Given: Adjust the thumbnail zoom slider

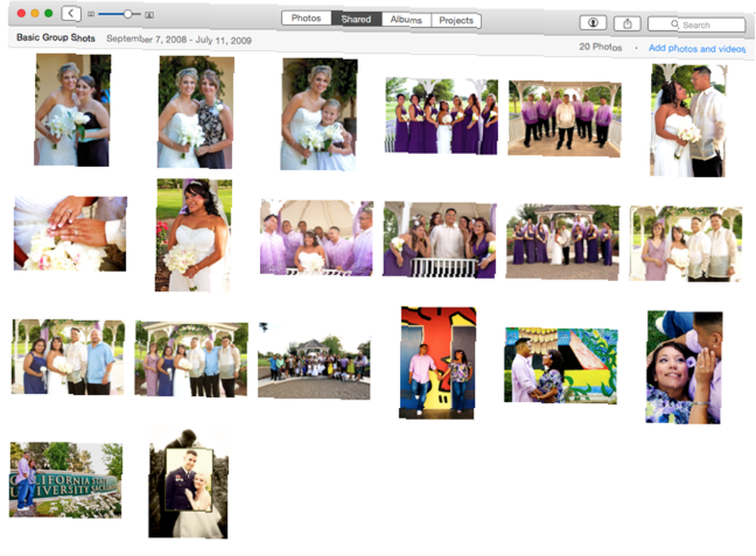Looking at the screenshot, I should pos(120,14).
